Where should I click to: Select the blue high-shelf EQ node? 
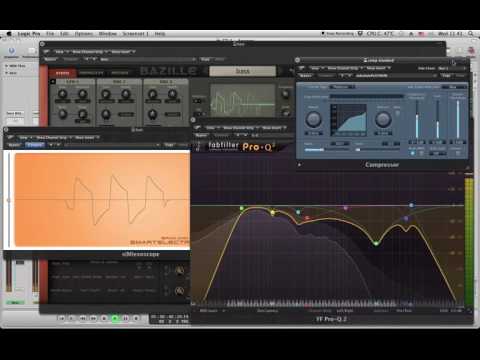pos(411,205)
